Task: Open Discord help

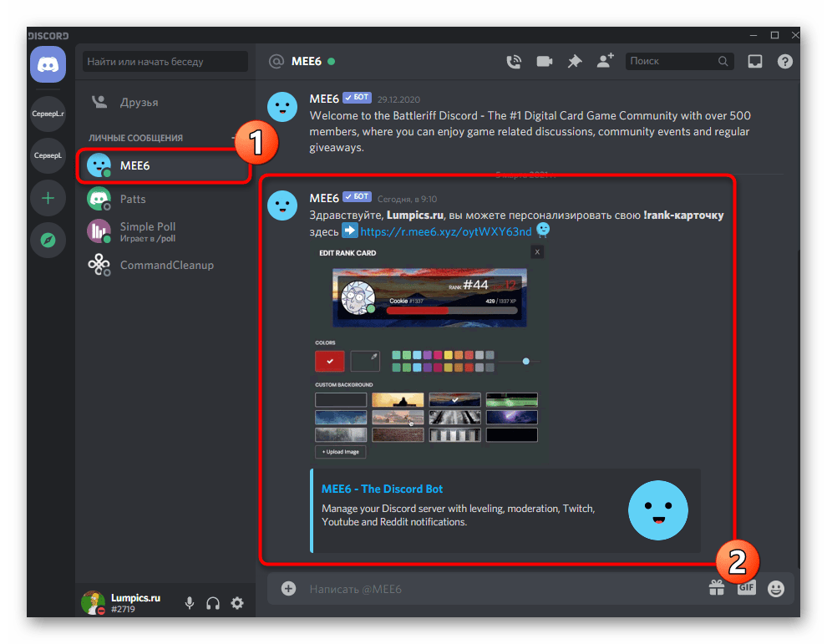Action: pos(784,61)
